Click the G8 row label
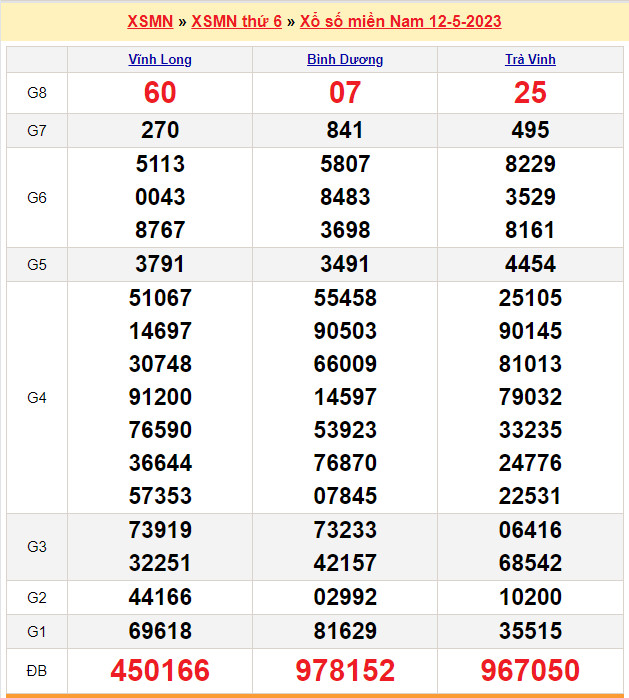Screen dimensions: 629x698 click(37, 93)
